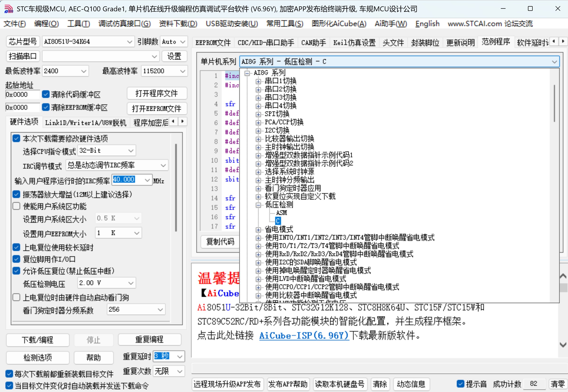568x392 pixels.
Task: Open 选择CPU指令模式 32-Bit dropdown
Action: (x=131, y=151)
